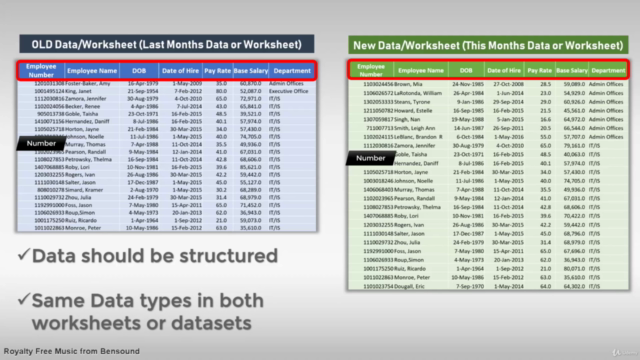Image resolution: width=640 pixels, height=360 pixels.
Task: Select Roby, Lori in old table
Action: click(78, 167)
